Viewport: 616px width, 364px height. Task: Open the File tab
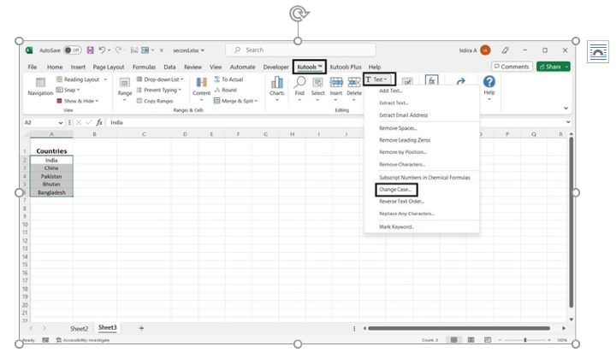click(x=33, y=67)
